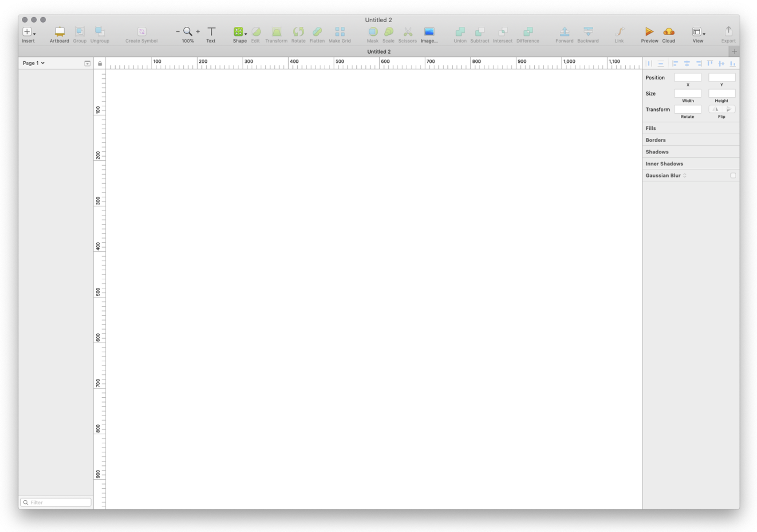Image resolution: width=757 pixels, height=532 pixels.
Task: Expand the Inner Shadows section
Action: (691, 164)
